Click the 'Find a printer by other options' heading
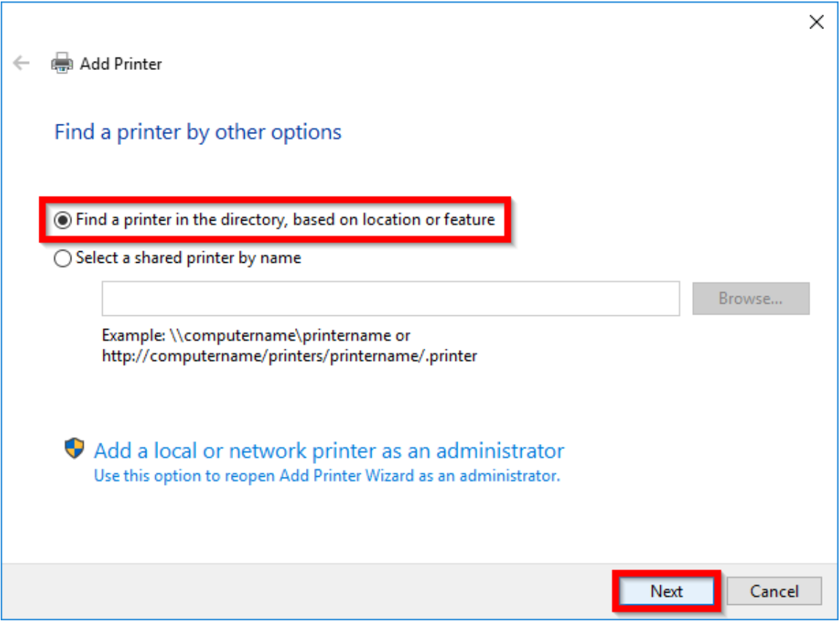The width and height of the screenshot is (840, 621). tap(198, 132)
